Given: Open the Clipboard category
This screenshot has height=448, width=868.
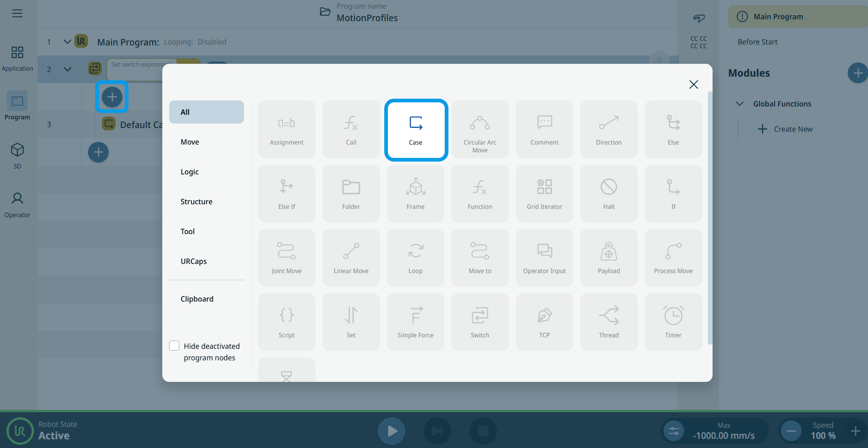Looking at the screenshot, I should pyautogui.click(x=197, y=299).
